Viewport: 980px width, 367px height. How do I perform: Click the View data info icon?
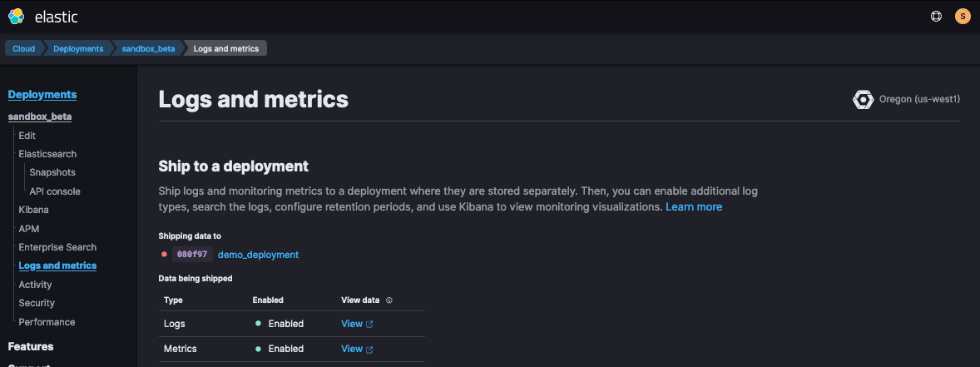(x=389, y=300)
